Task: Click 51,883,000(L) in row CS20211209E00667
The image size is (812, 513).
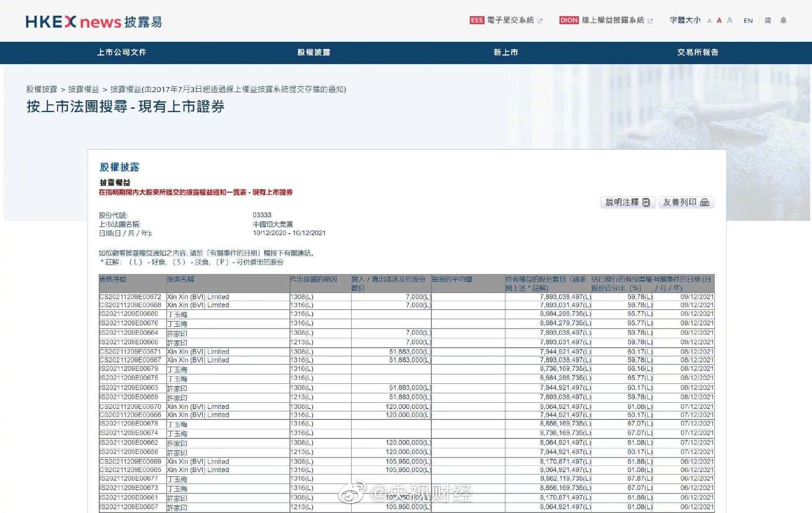Action: coord(410,360)
